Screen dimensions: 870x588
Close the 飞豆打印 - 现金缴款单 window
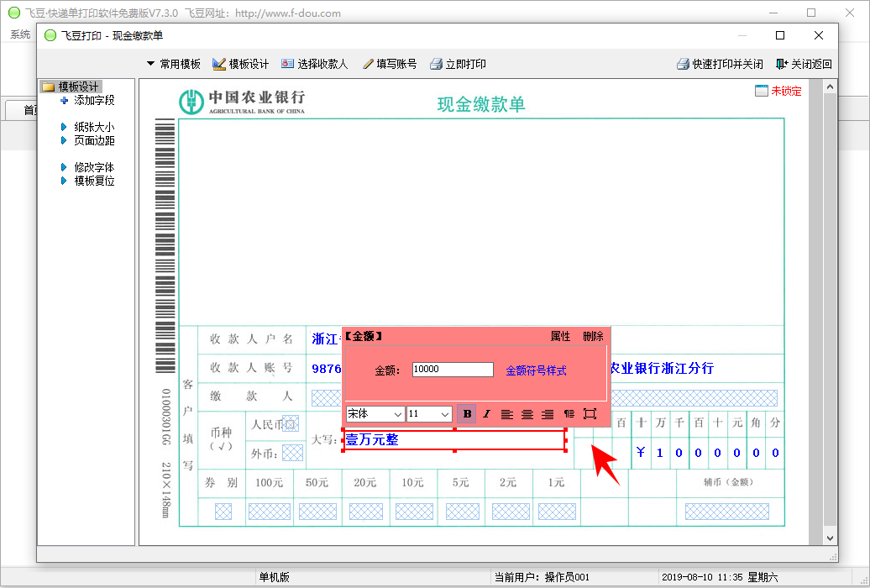(x=819, y=35)
